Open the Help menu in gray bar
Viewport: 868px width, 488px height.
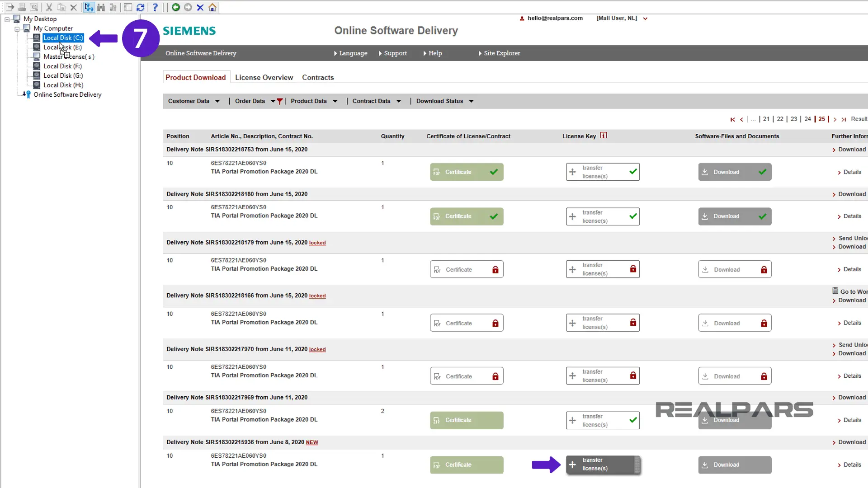pyautogui.click(x=433, y=53)
